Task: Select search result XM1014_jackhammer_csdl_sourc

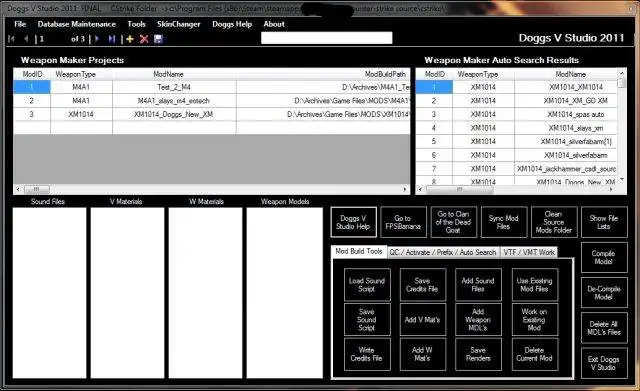Action: [x=516, y=169]
